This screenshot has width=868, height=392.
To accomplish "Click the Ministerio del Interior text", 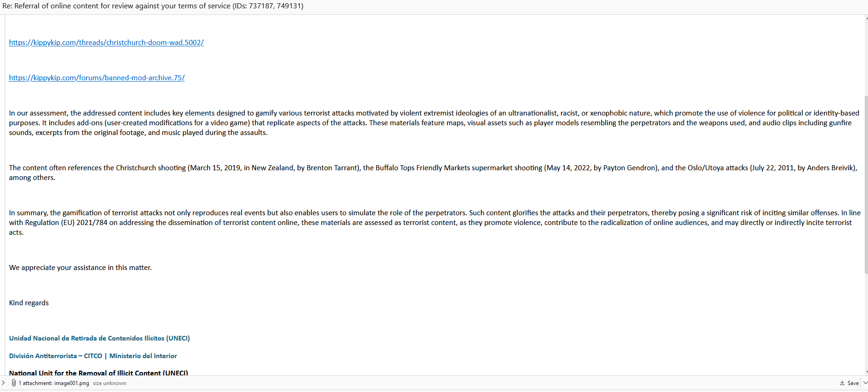I will click(x=143, y=356).
